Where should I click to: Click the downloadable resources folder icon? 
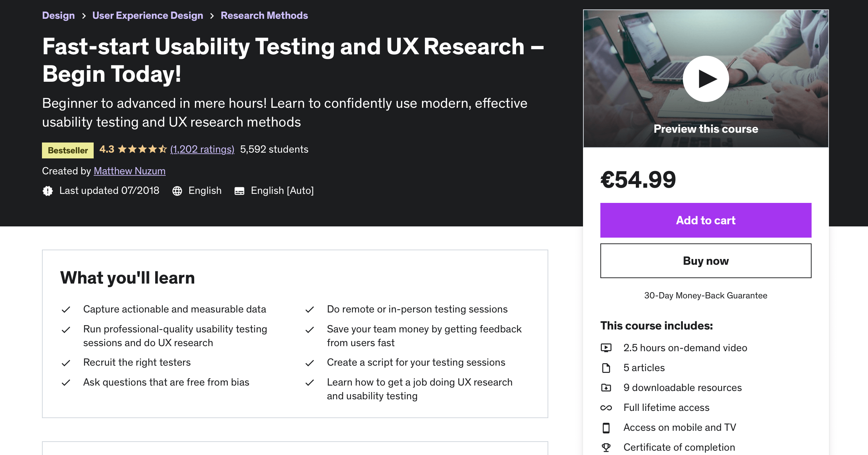[606, 388]
